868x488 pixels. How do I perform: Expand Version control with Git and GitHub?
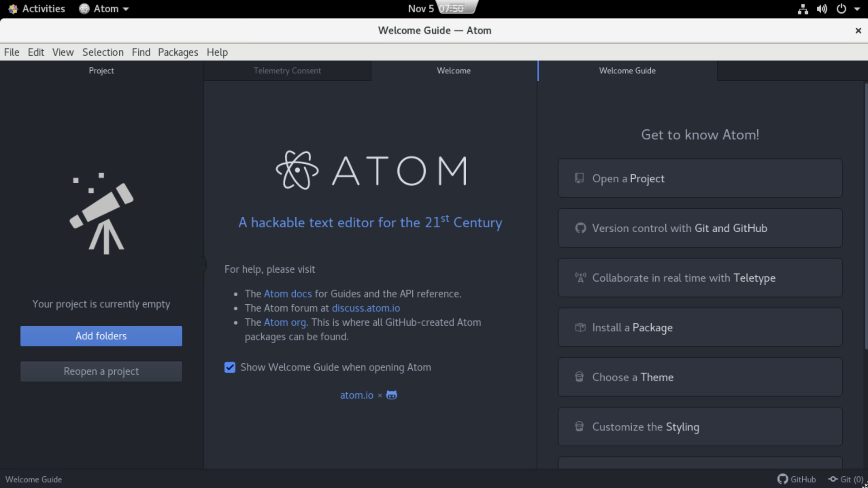700,228
